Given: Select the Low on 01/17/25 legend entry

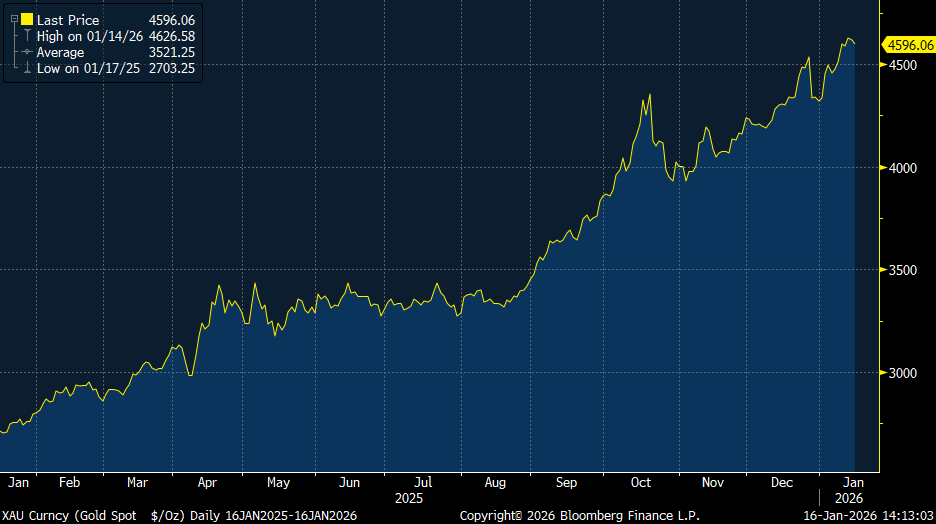Looking at the screenshot, I should click(88, 68).
